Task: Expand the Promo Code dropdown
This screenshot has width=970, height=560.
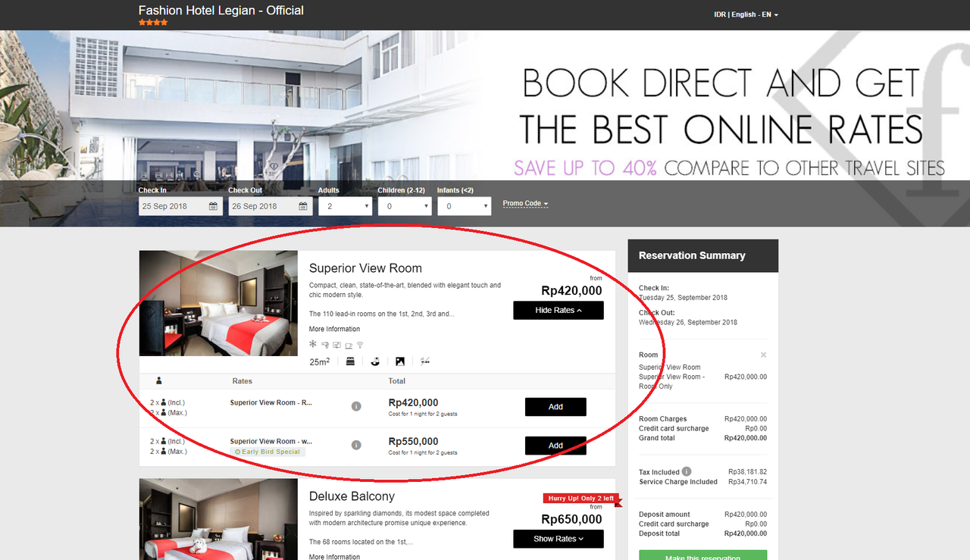Action: (x=525, y=203)
